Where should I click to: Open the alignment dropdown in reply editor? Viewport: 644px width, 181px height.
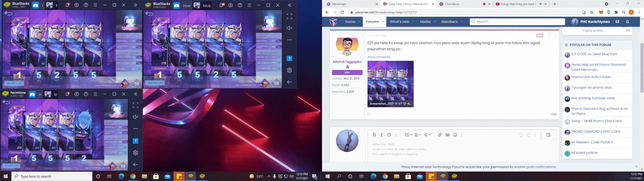[417, 135]
